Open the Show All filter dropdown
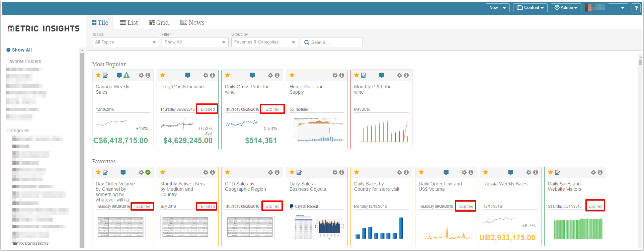This screenshot has height=251, width=644. tap(195, 42)
